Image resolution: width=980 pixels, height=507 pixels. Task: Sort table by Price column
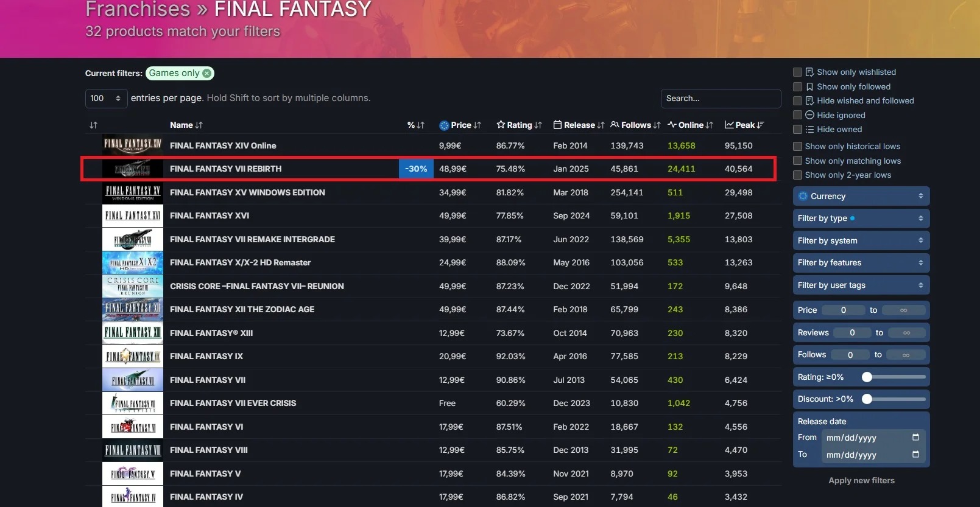pos(460,125)
